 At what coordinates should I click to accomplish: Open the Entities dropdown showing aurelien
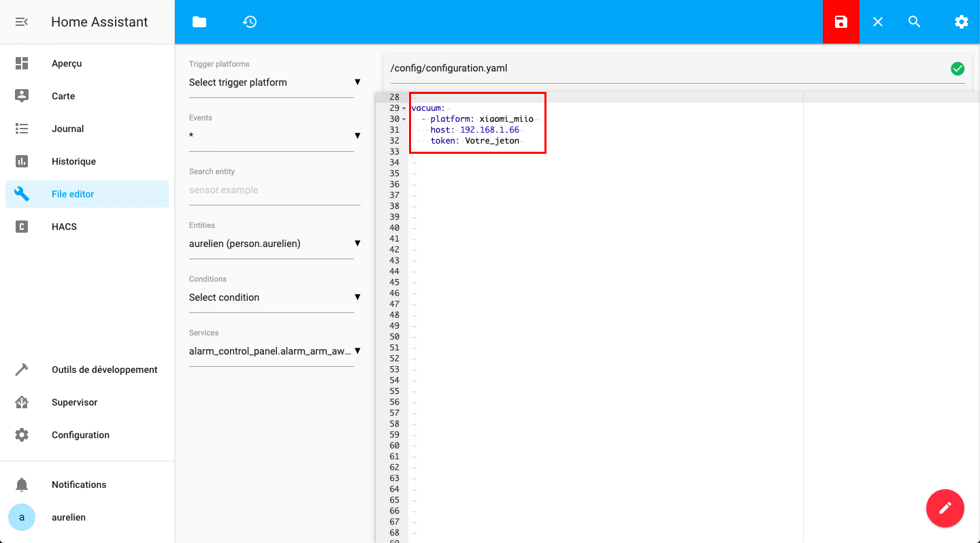click(274, 244)
